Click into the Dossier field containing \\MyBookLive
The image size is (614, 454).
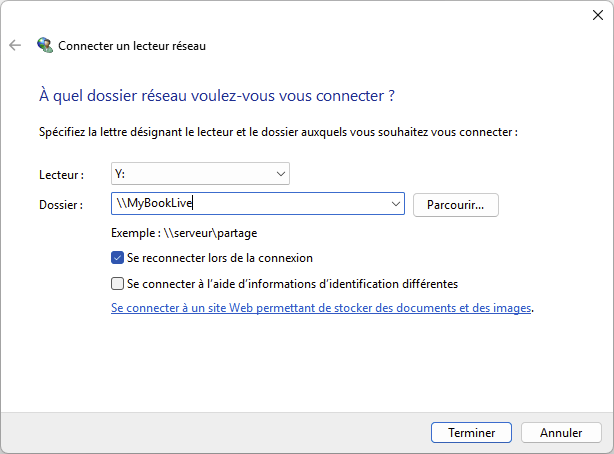pos(250,205)
